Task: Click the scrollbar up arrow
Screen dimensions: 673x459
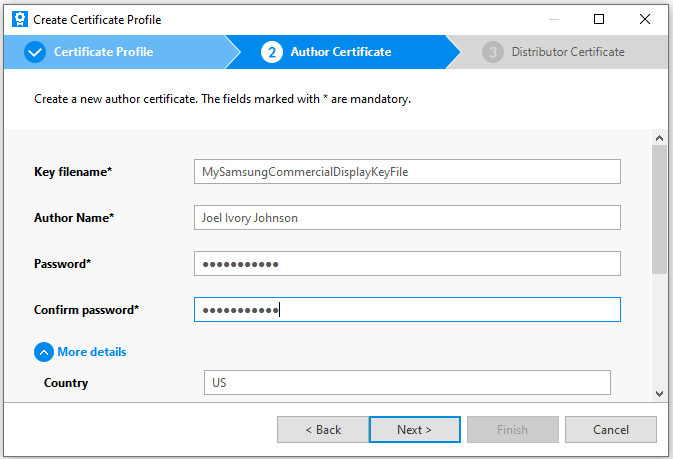Action: point(659,137)
